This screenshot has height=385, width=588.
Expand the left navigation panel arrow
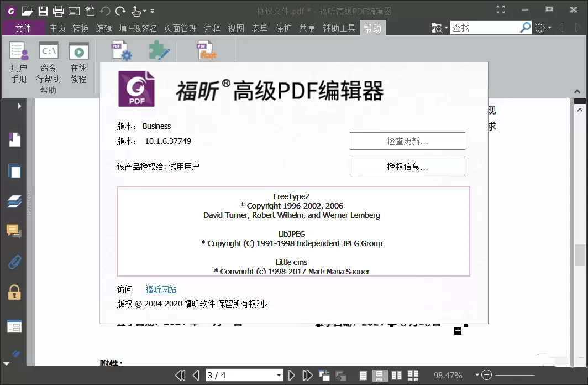pyautogui.click(x=19, y=106)
